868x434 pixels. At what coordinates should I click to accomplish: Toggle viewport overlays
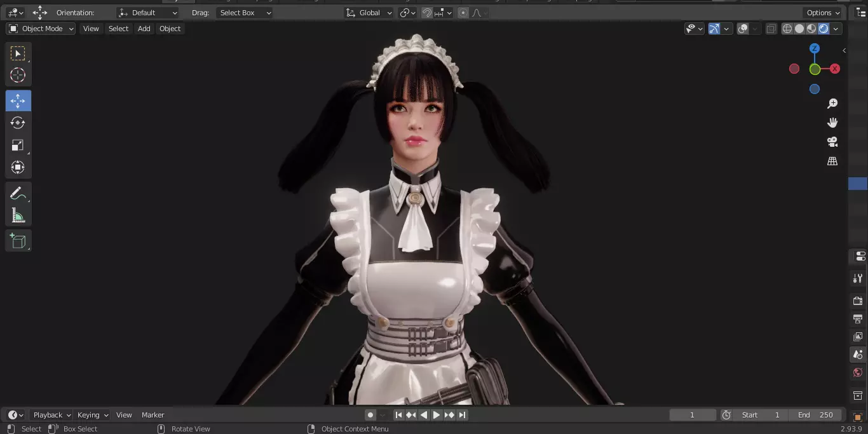click(743, 29)
